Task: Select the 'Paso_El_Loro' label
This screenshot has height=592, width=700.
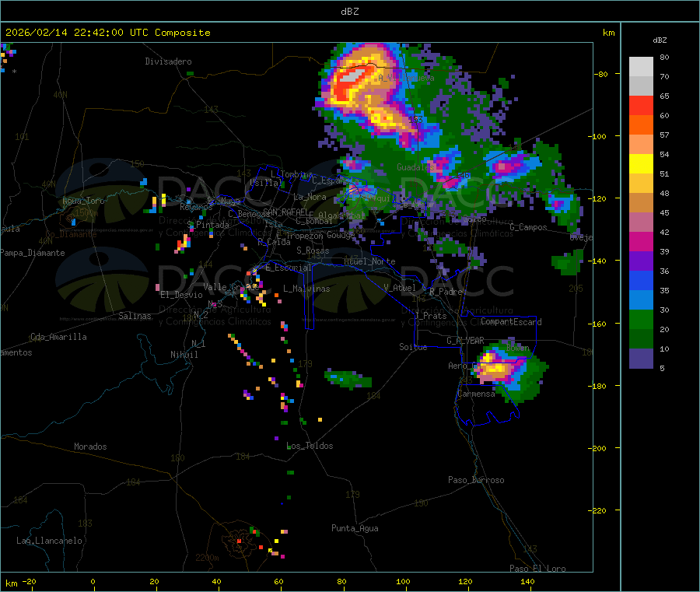Action: click(537, 569)
